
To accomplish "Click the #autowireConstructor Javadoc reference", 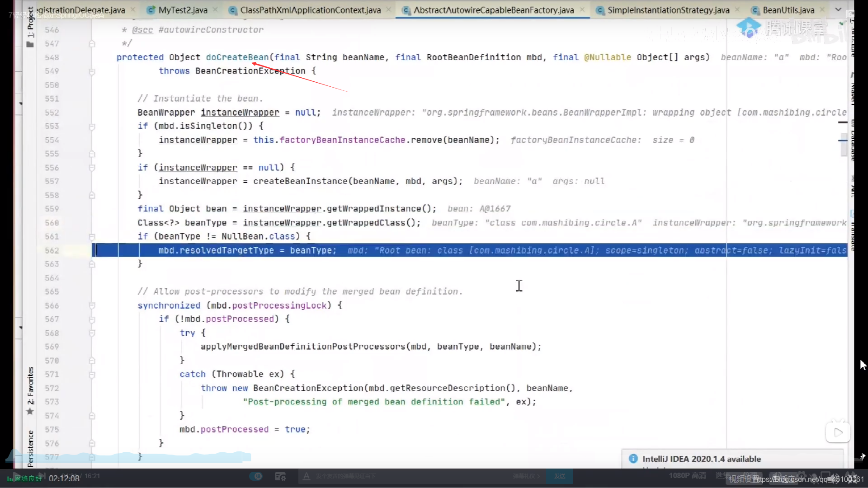I will pyautogui.click(x=211, y=30).
